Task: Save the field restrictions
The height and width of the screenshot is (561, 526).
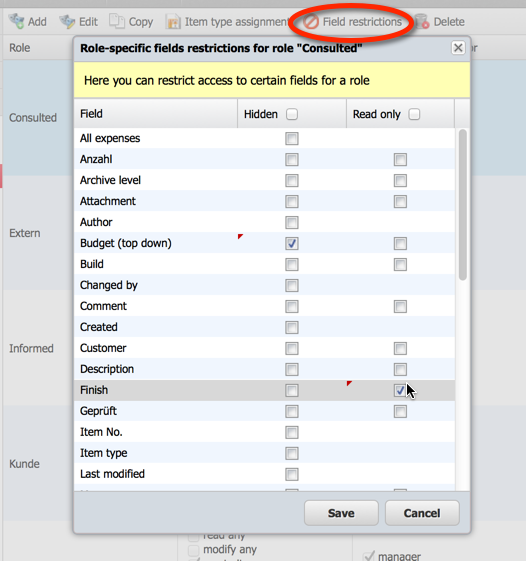Action: (x=341, y=513)
